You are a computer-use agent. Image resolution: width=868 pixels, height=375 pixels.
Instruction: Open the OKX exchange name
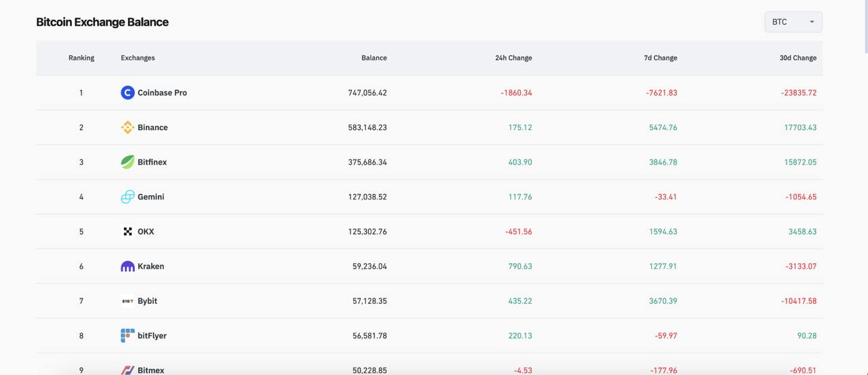pos(146,231)
